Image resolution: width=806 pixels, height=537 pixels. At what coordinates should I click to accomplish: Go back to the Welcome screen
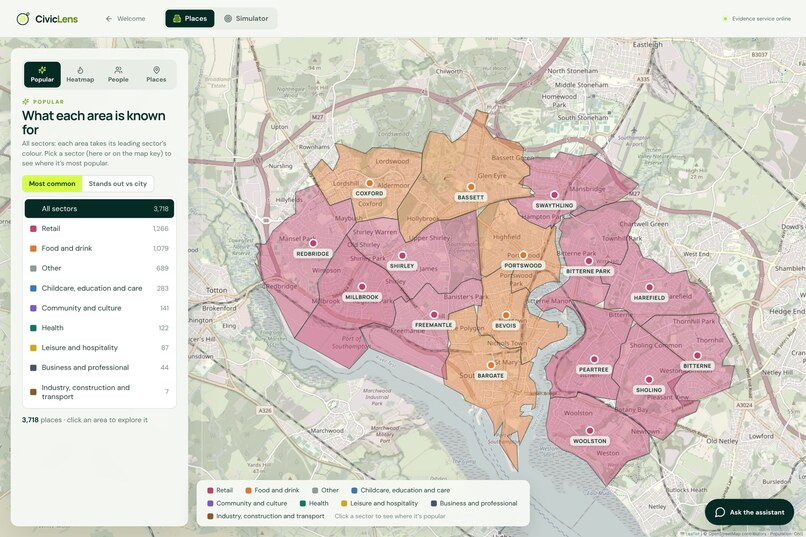pyautogui.click(x=125, y=18)
